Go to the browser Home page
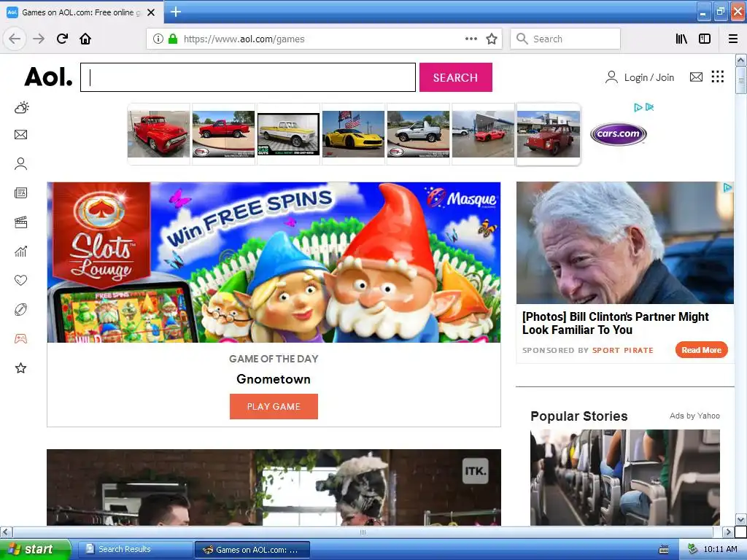This screenshot has width=747, height=560. tap(85, 39)
